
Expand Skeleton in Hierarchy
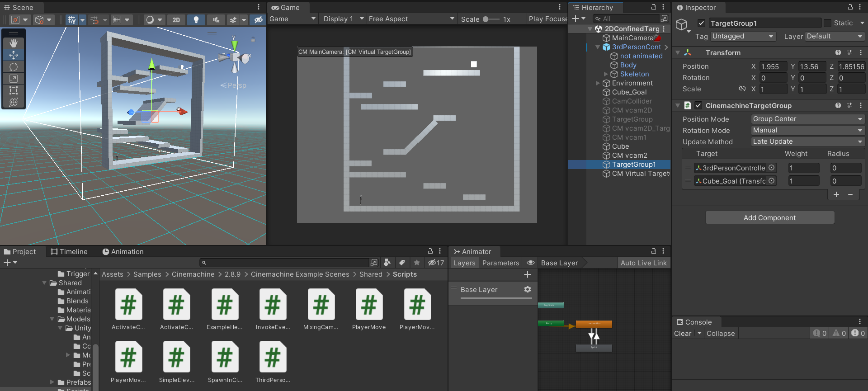tap(606, 74)
